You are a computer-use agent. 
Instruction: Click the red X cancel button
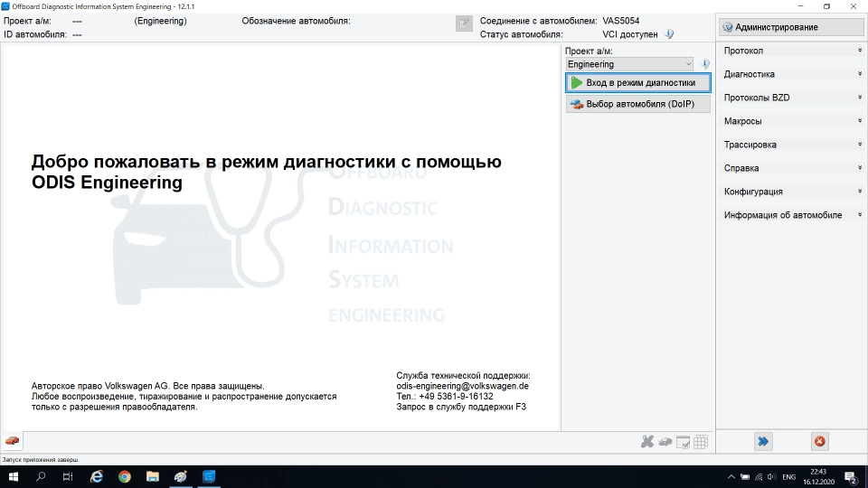(820, 441)
